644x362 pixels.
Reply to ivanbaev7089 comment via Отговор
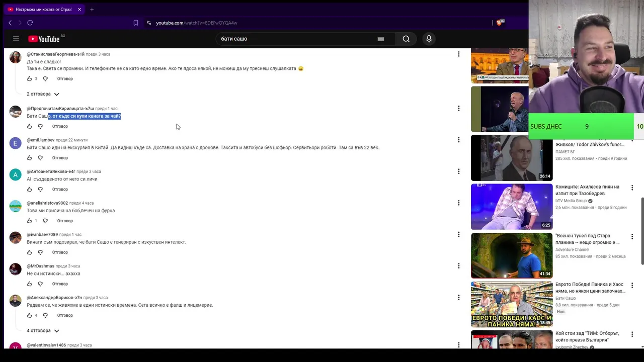click(60, 252)
